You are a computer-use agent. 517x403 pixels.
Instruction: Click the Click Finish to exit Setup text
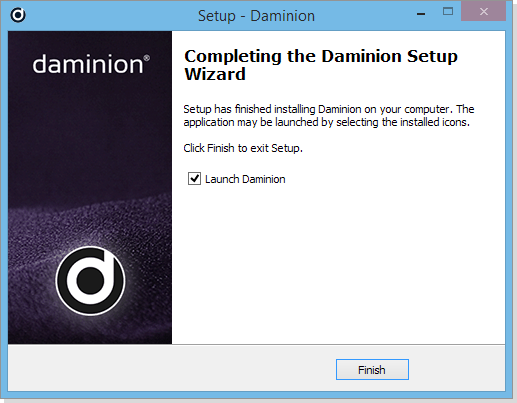(x=243, y=148)
